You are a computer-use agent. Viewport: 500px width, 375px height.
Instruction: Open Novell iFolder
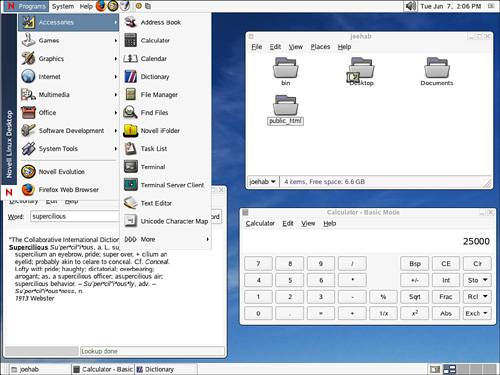point(166,131)
